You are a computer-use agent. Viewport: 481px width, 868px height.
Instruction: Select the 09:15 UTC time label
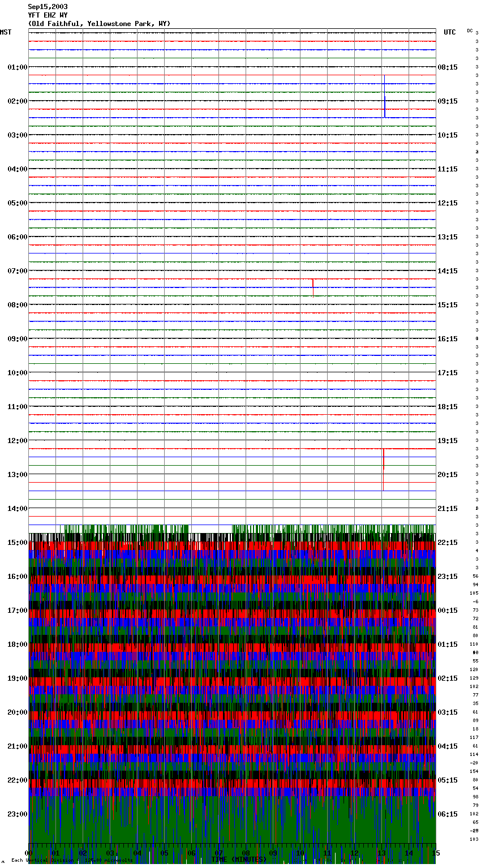coord(448,101)
